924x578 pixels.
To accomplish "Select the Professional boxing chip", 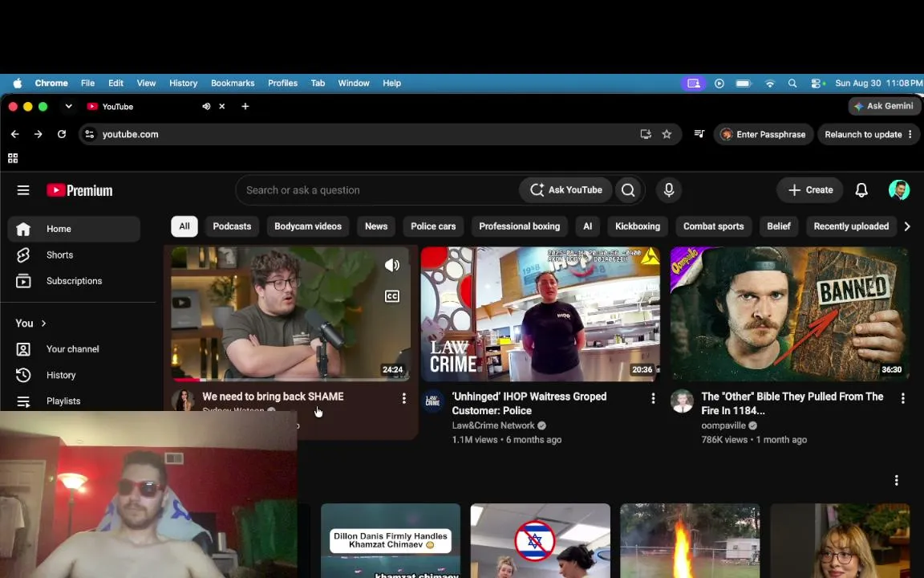I will pyautogui.click(x=519, y=226).
